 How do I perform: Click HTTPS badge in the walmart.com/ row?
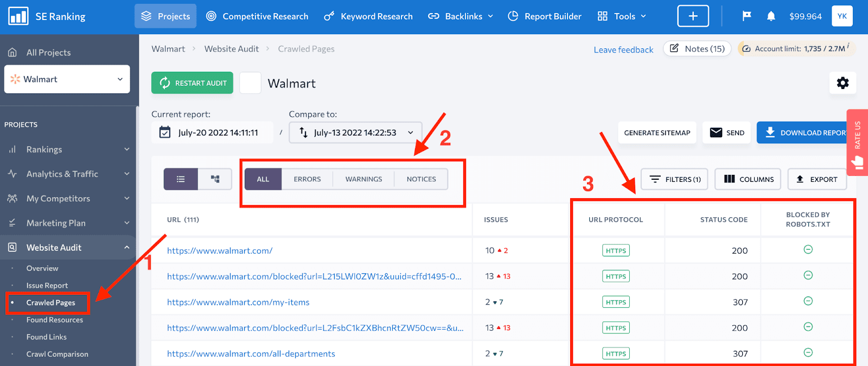point(616,251)
